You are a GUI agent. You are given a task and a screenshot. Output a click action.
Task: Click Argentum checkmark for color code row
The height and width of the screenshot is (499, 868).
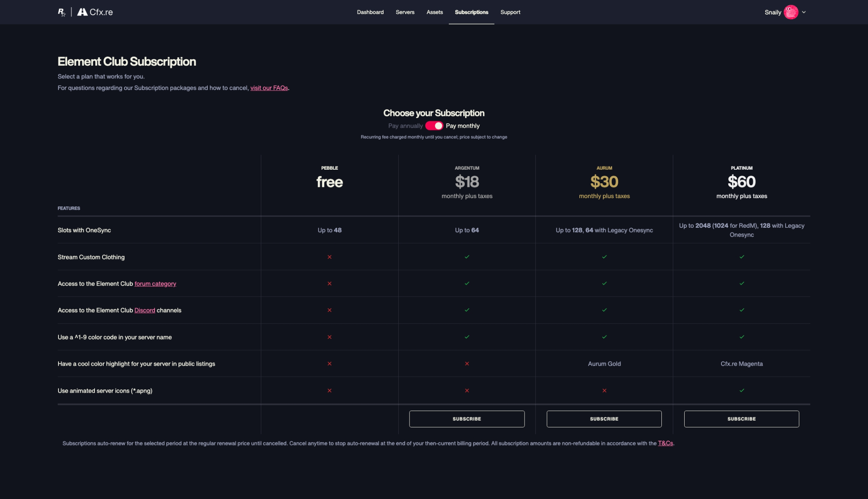467,337
